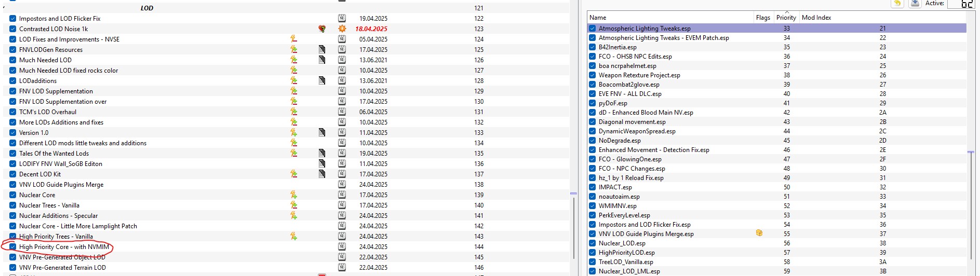The height and width of the screenshot is (276, 980).
Task: Click the conflict lightning icon for FNVLODGen Resources
Action: tap(293, 49)
